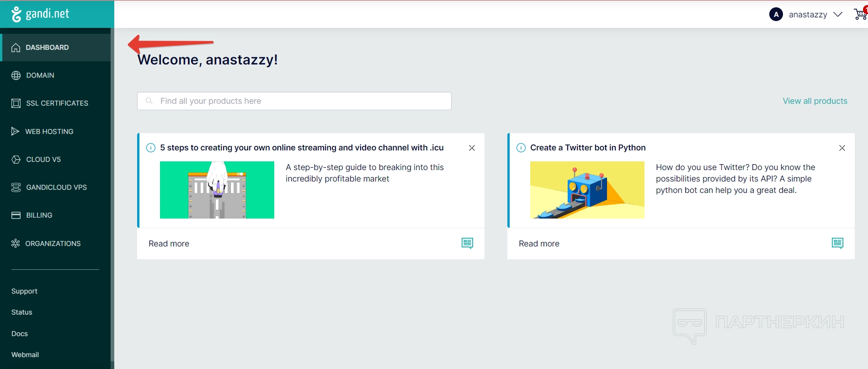
Task: Click the gandi.net logo
Action: click(x=40, y=14)
